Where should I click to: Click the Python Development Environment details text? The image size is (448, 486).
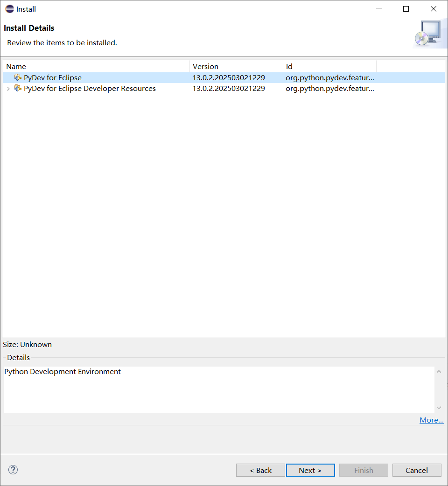tap(63, 371)
